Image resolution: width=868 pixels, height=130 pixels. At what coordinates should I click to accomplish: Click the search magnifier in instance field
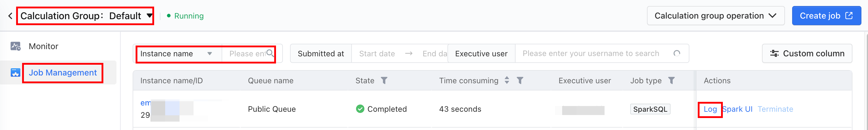point(270,53)
